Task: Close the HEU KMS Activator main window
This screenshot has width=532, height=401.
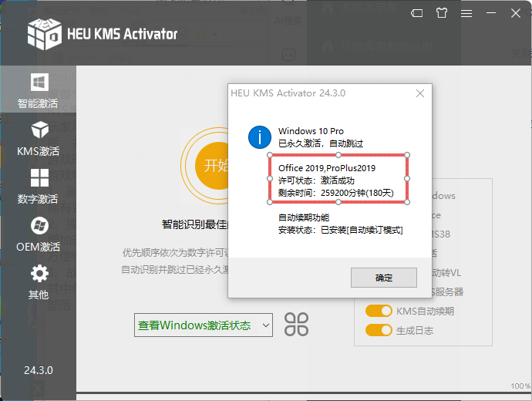Action: point(516,13)
